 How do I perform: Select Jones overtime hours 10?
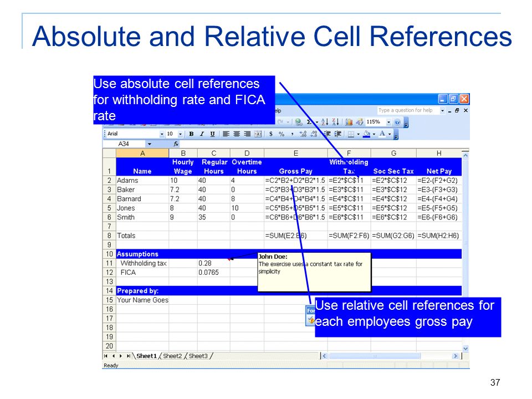pyautogui.click(x=247, y=208)
